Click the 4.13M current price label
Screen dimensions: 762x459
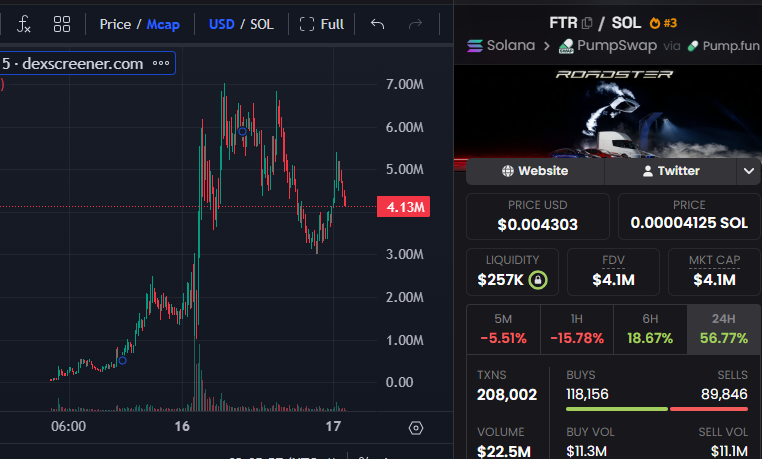[403, 207]
